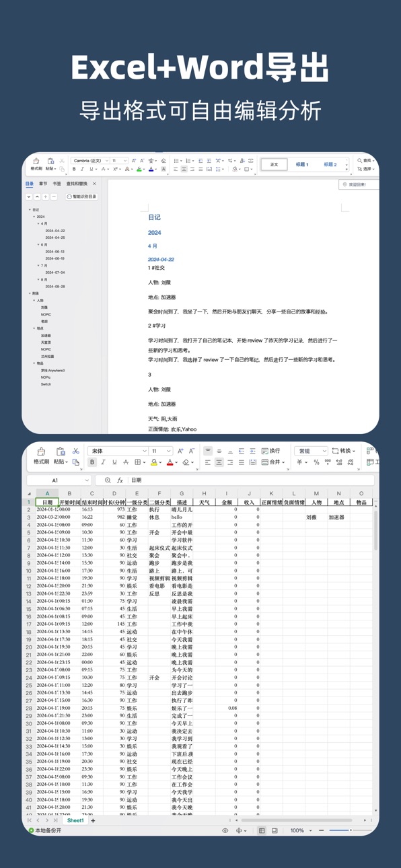The height and width of the screenshot is (868, 401).
Task: Toggle underline in the Word toolbar
Action: click(x=92, y=169)
